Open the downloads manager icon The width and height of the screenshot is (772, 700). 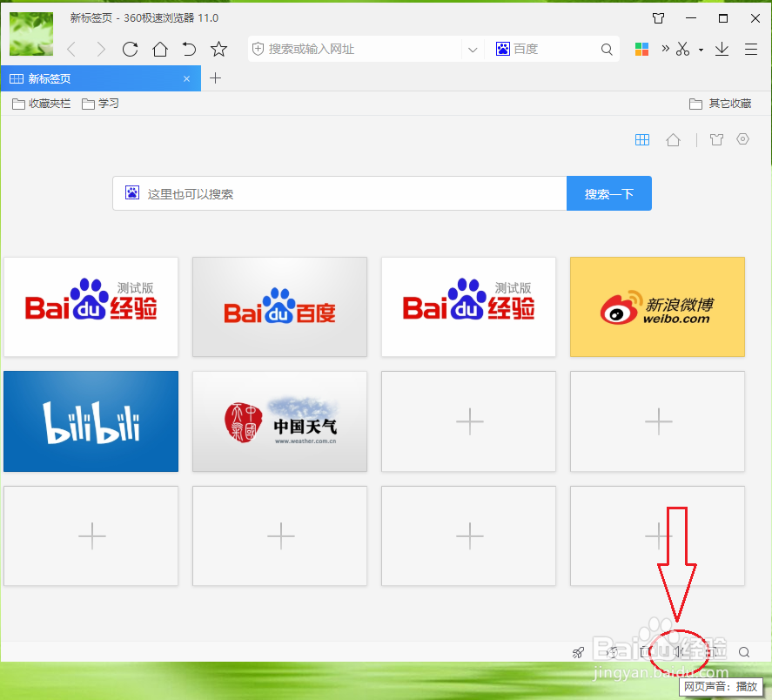tap(722, 49)
